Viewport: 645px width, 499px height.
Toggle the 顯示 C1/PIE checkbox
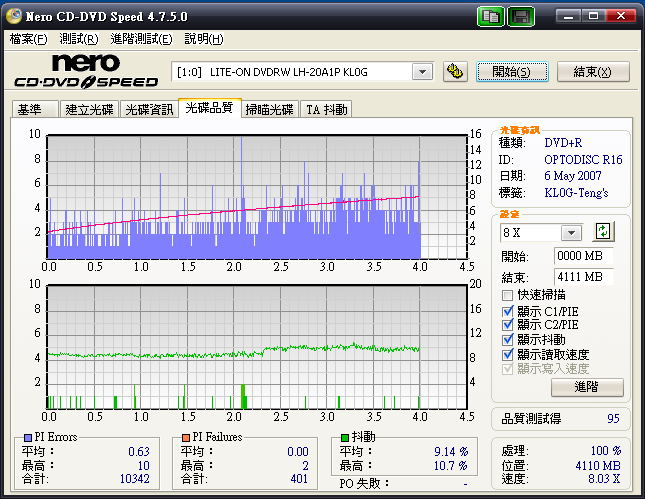click(x=508, y=311)
